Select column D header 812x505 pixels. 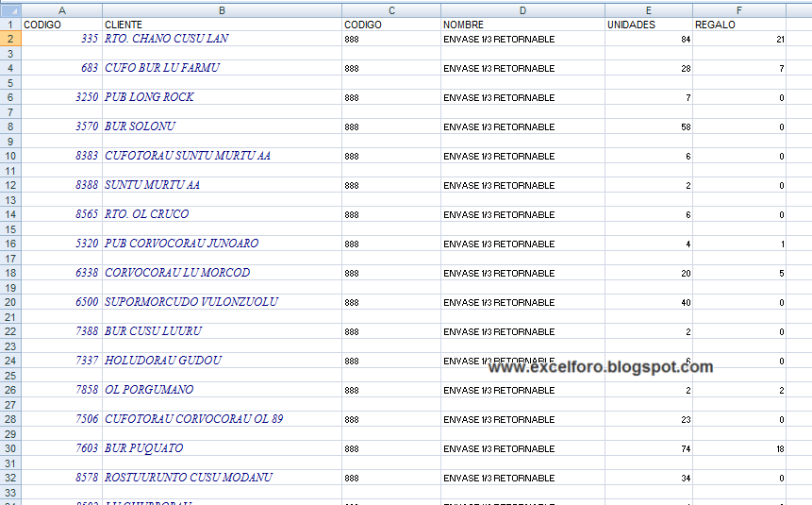tap(522, 10)
